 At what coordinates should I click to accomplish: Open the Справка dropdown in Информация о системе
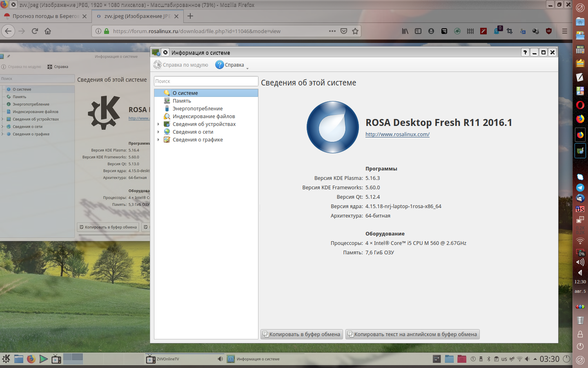(232, 65)
